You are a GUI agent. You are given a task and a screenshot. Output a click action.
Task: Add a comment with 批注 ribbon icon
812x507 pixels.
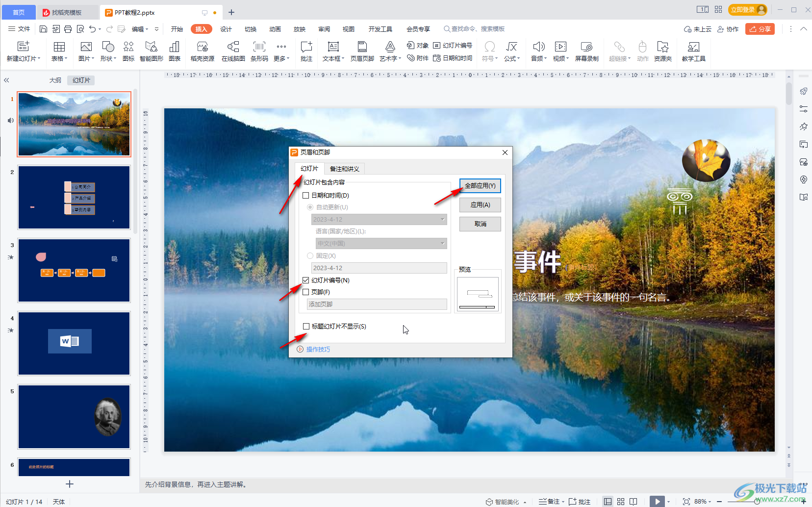tap(306, 47)
